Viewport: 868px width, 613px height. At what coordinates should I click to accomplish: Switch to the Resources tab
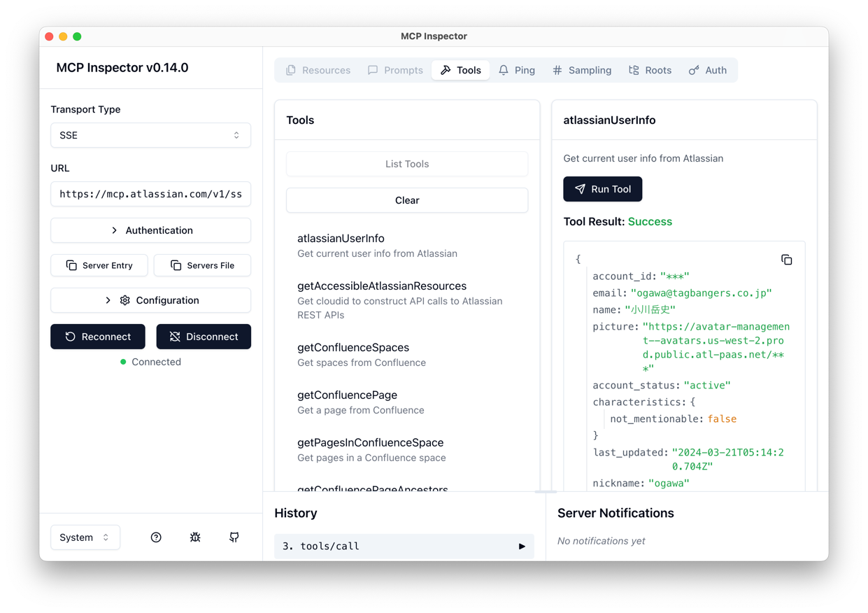click(318, 70)
